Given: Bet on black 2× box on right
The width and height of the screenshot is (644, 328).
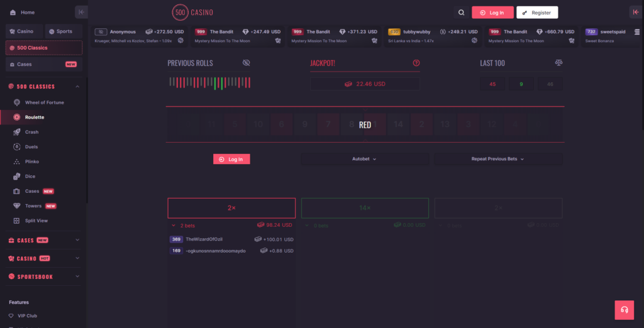Looking at the screenshot, I should click(498, 208).
